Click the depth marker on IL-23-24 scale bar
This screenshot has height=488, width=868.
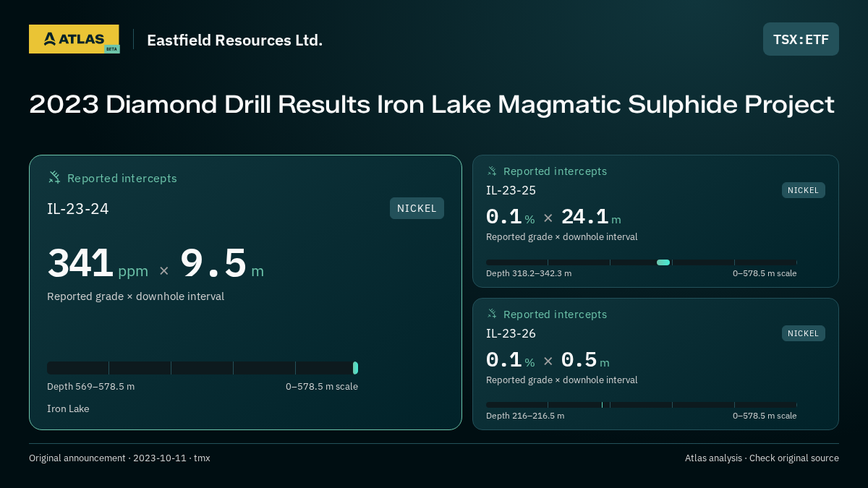pos(355,368)
